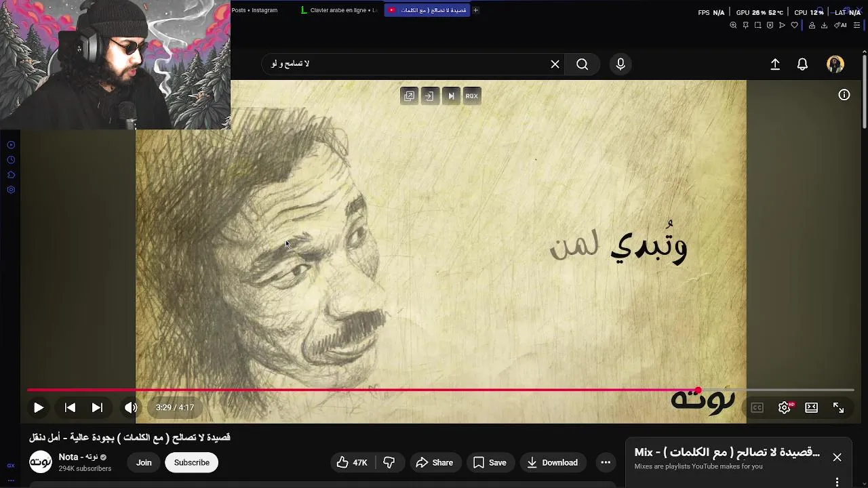Click the Download button
The image size is (868, 488).
click(x=552, y=462)
